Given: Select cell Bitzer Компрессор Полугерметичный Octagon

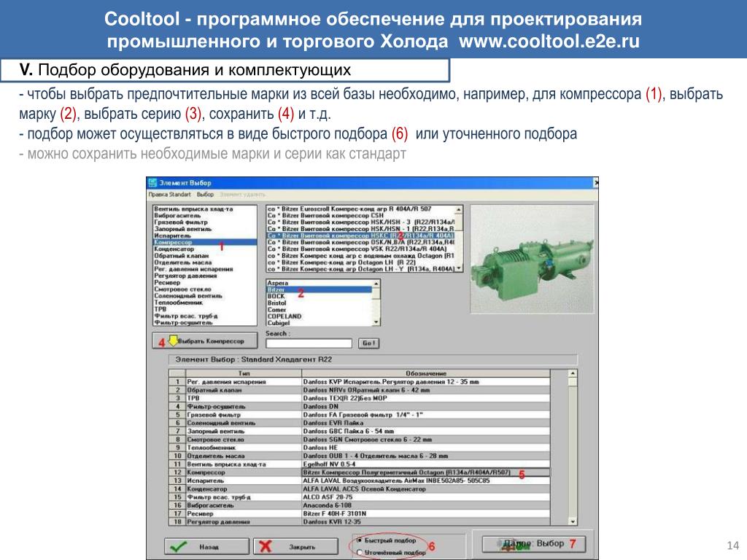Looking at the screenshot, I should 426,472.
